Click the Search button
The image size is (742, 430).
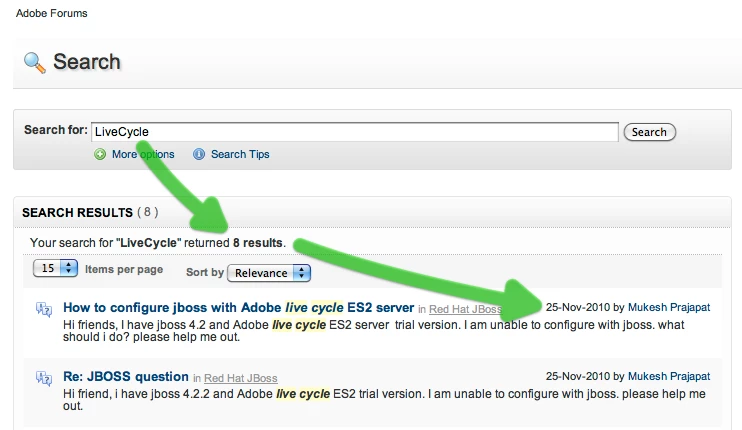click(649, 132)
